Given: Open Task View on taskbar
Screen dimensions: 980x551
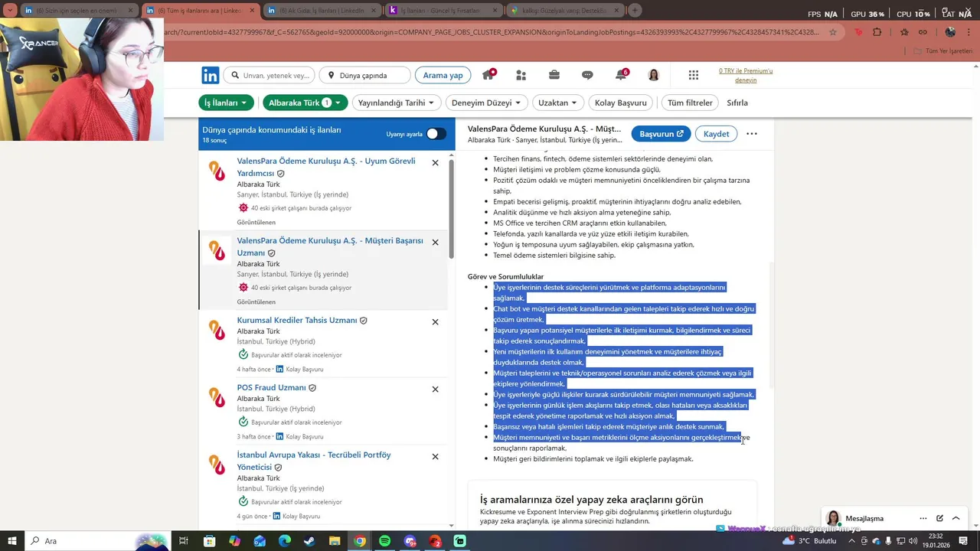Looking at the screenshot, I should pos(184,541).
